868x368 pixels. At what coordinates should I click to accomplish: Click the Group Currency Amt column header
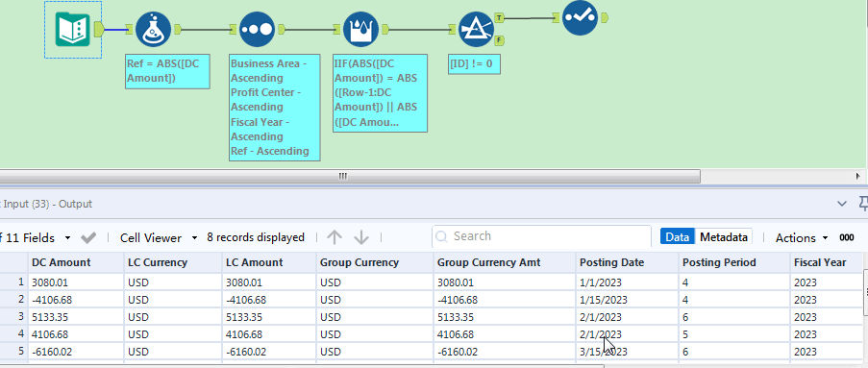pyautogui.click(x=505, y=262)
